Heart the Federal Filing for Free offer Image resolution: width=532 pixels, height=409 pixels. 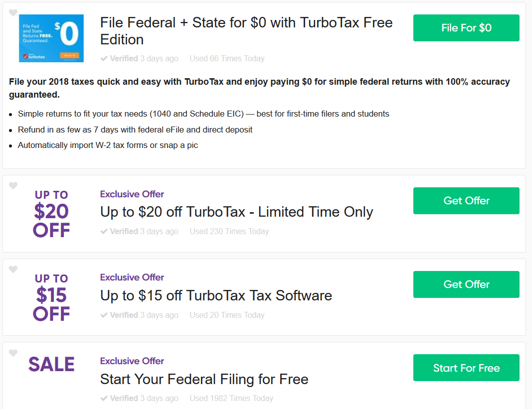point(13,353)
